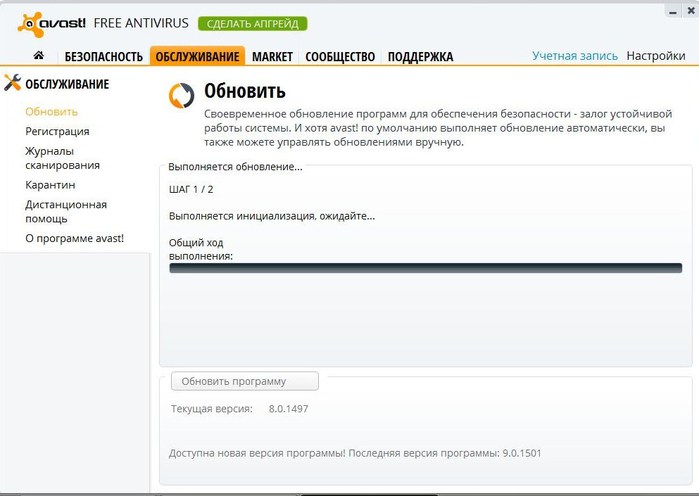Open the ПОДДЕРЖКА tab
699x496 pixels.
[x=420, y=57]
